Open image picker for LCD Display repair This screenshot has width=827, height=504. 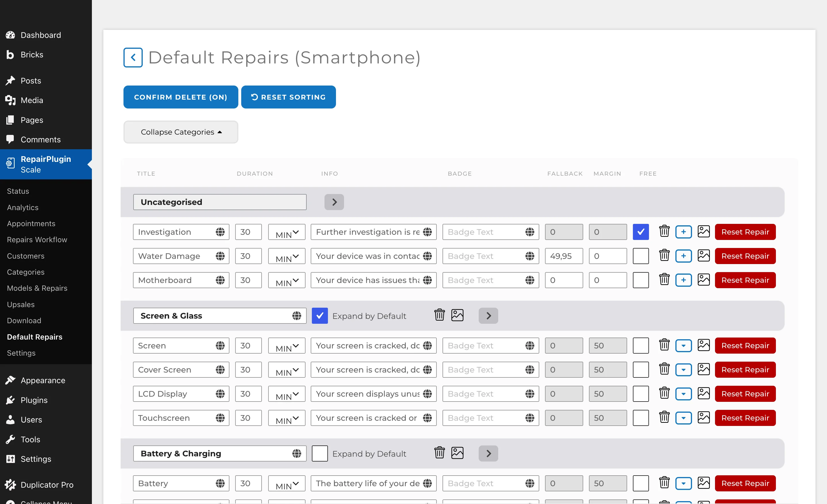[704, 393]
